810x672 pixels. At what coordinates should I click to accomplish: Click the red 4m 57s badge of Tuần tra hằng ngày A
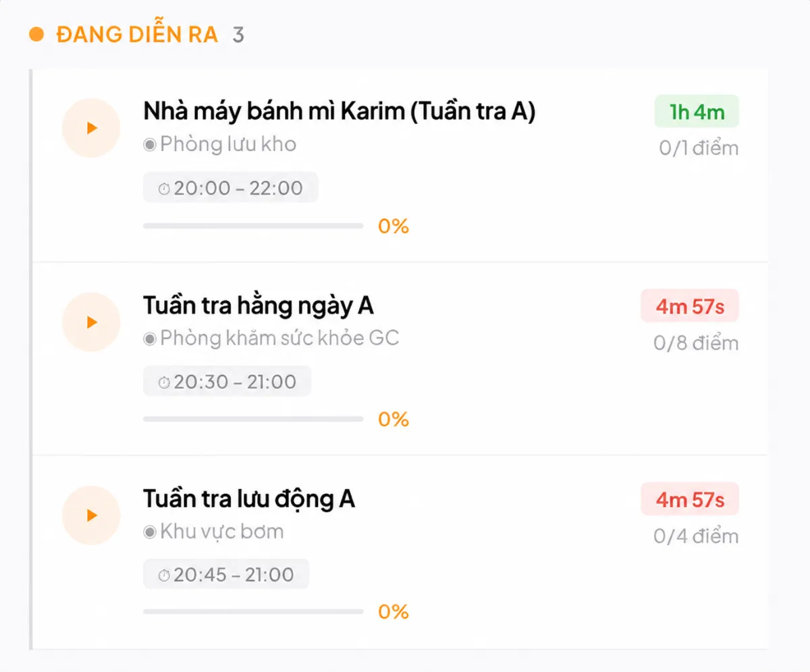(690, 306)
